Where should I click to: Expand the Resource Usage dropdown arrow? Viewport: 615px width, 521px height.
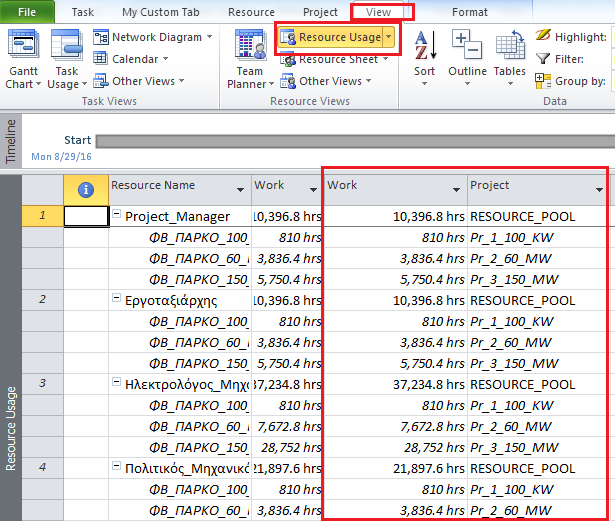pos(389,37)
